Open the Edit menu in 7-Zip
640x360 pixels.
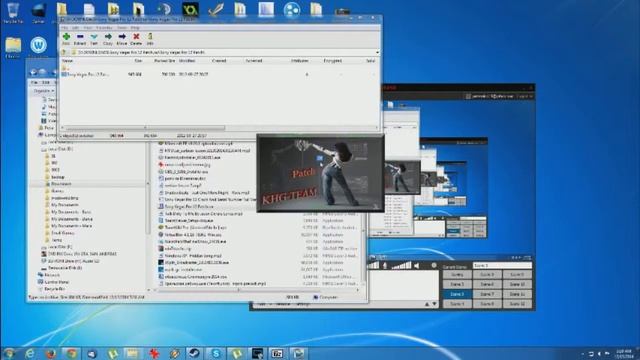(75, 27)
